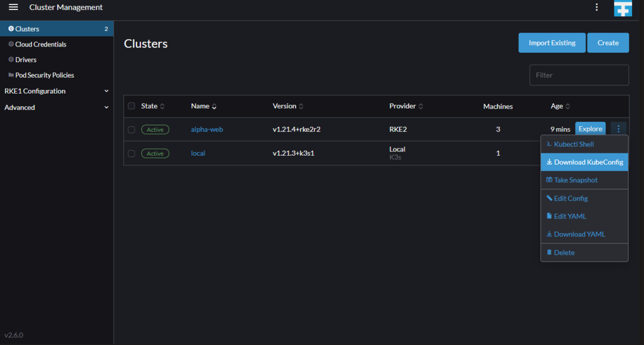Check the alpha-web row checkbox
This screenshot has width=644, height=345.
(x=131, y=129)
